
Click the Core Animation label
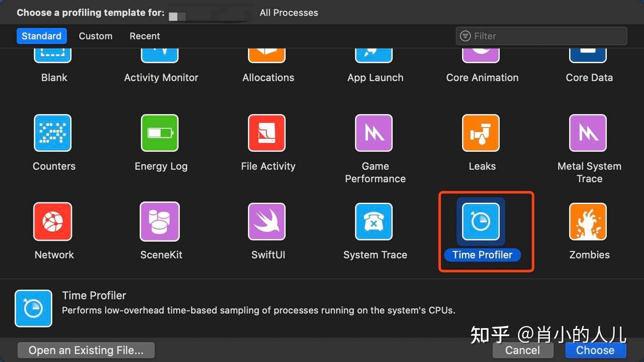[482, 78]
